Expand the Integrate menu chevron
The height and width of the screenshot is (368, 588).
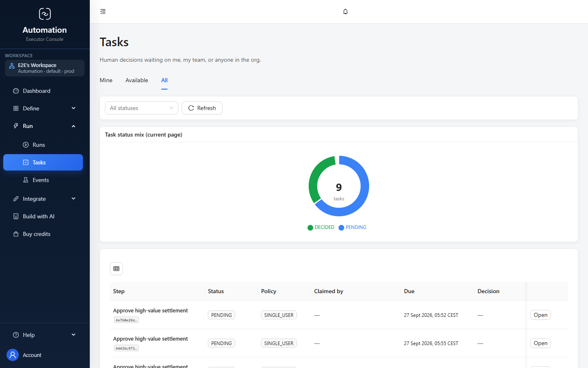click(x=73, y=199)
